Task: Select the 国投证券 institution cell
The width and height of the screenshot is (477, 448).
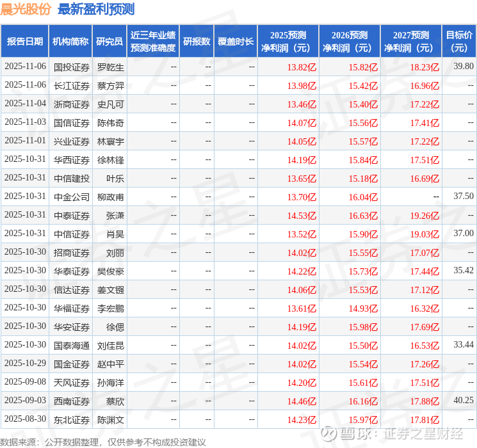Action: coord(72,67)
